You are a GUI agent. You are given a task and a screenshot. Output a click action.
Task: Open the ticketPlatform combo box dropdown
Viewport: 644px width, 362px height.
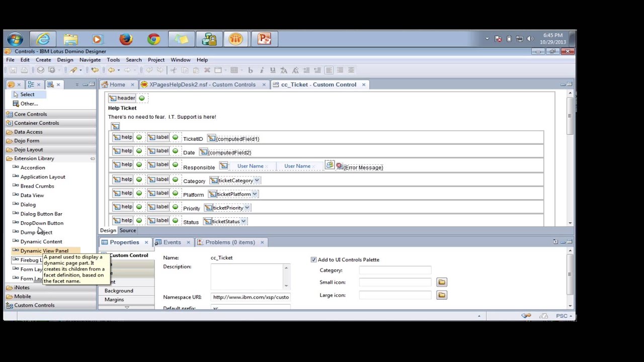255,194
